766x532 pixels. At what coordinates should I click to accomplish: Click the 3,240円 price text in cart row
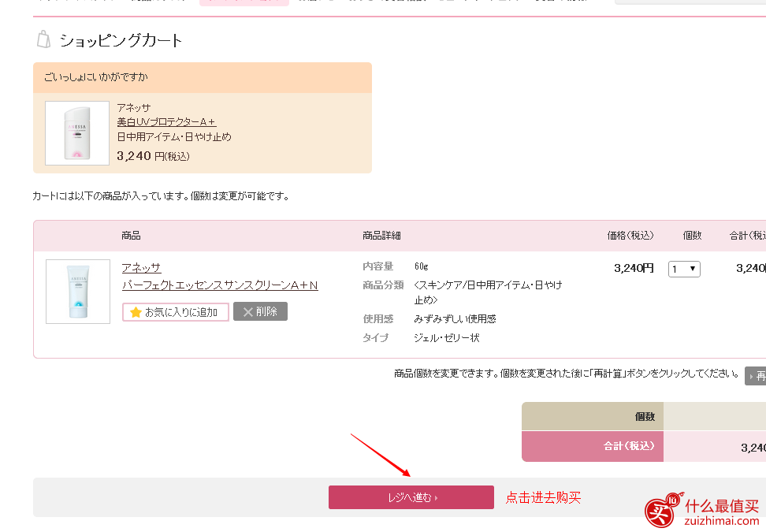point(634,268)
